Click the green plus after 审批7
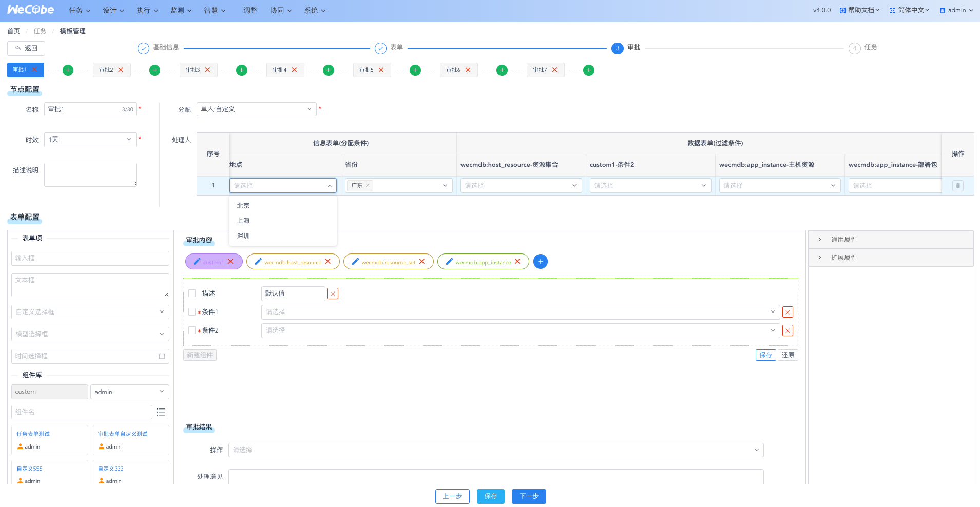The image size is (980, 507). coord(589,70)
